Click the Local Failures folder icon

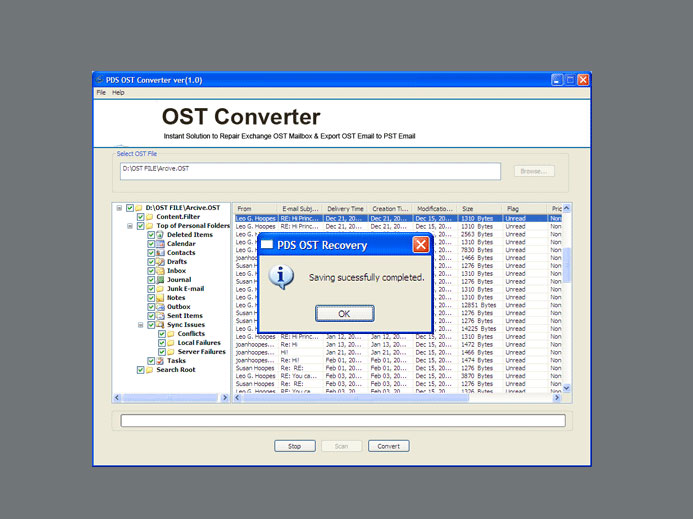click(171, 343)
